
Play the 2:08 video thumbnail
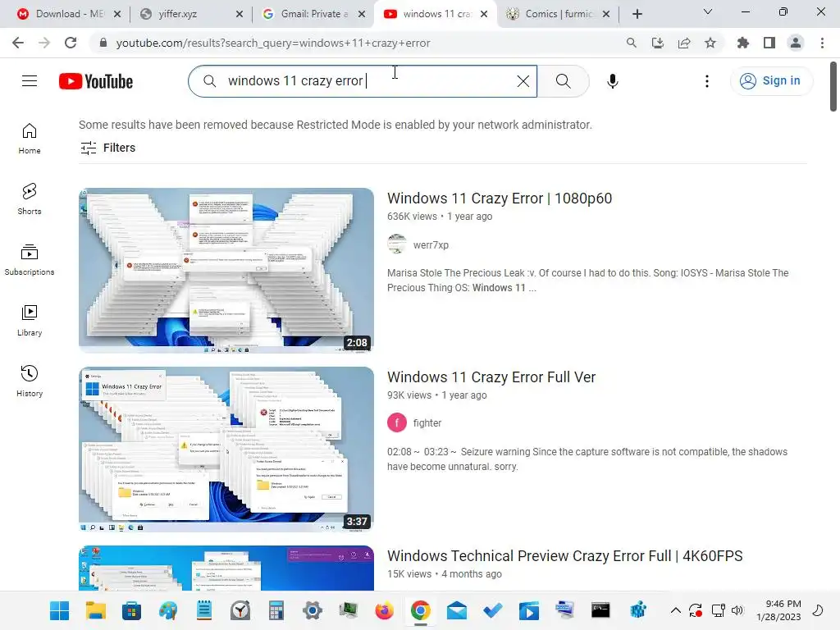pyautogui.click(x=226, y=270)
